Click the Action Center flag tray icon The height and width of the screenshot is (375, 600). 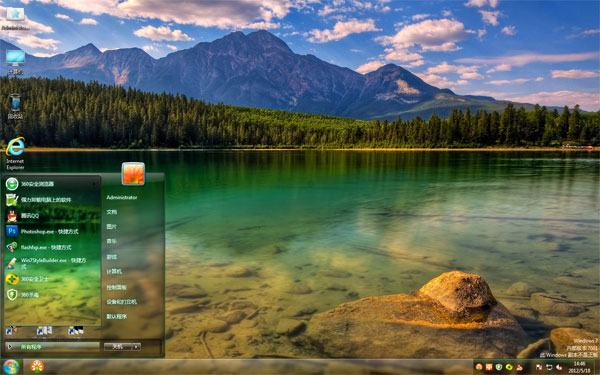[x=539, y=367]
